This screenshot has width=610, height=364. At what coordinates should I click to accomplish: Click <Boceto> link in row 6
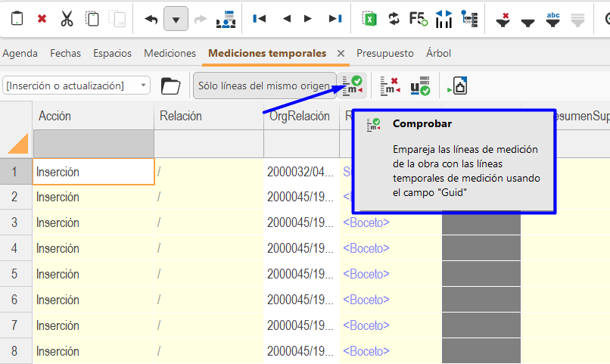click(x=366, y=300)
